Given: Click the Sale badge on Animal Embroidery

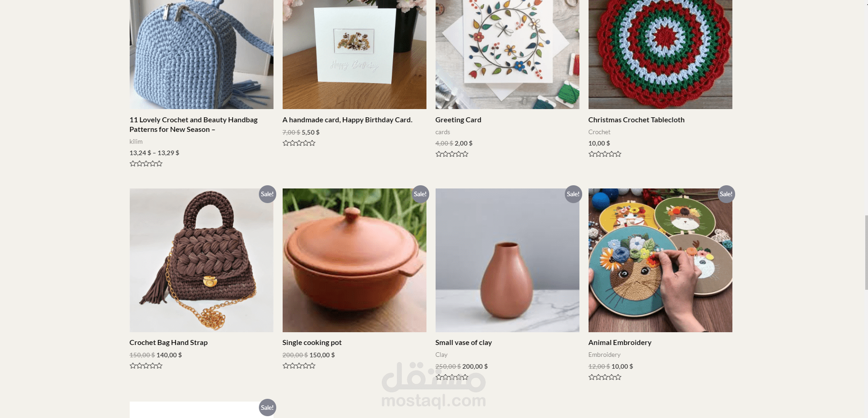Looking at the screenshot, I should point(726,194).
